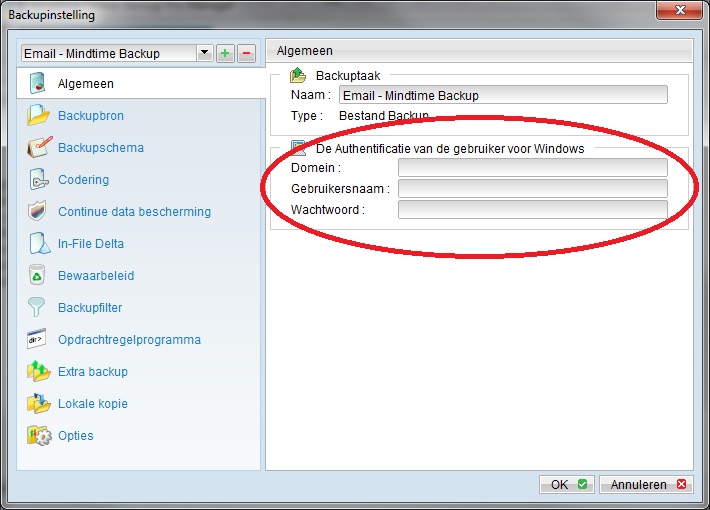Viewport: 710px width, 510px height.
Task: Click the Lokale kopie folder icon
Action: (38, 403)
